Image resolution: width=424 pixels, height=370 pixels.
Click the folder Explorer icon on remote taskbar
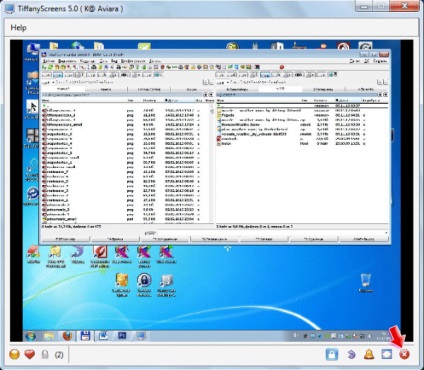click(49, 336)
